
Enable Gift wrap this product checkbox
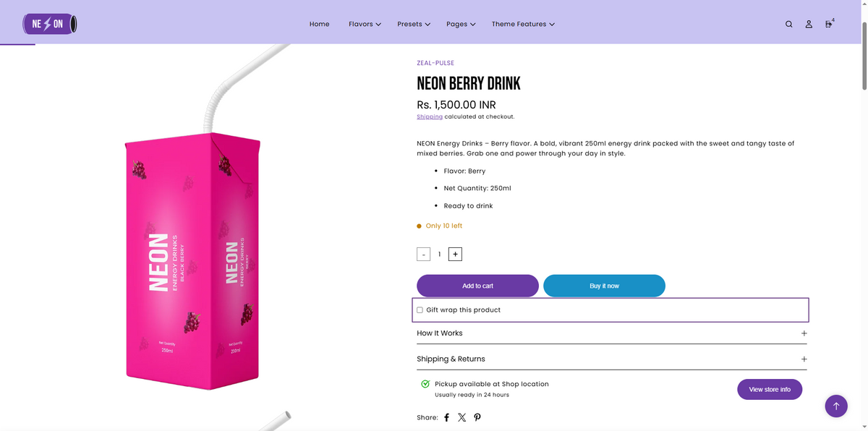(x=420, y=310)
